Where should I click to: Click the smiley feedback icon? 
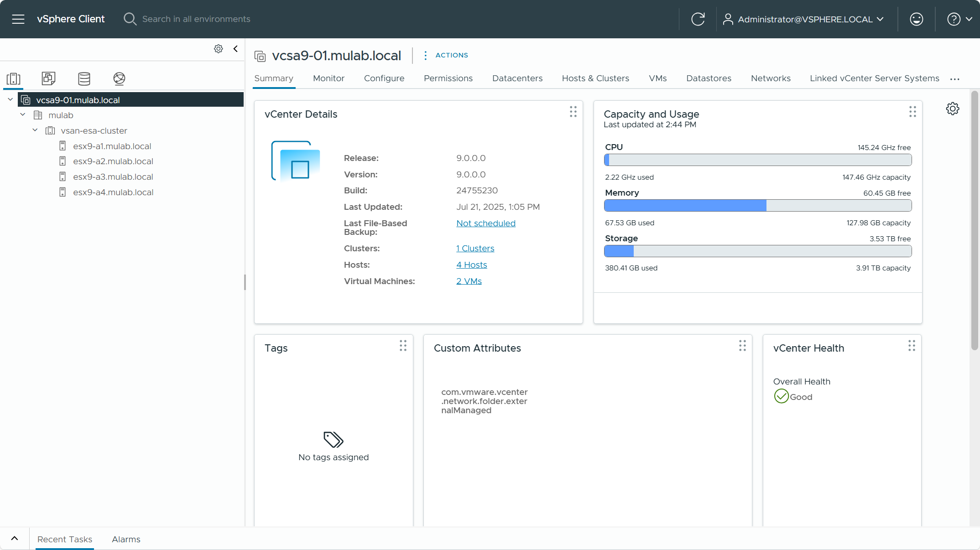tap(916, 19)
